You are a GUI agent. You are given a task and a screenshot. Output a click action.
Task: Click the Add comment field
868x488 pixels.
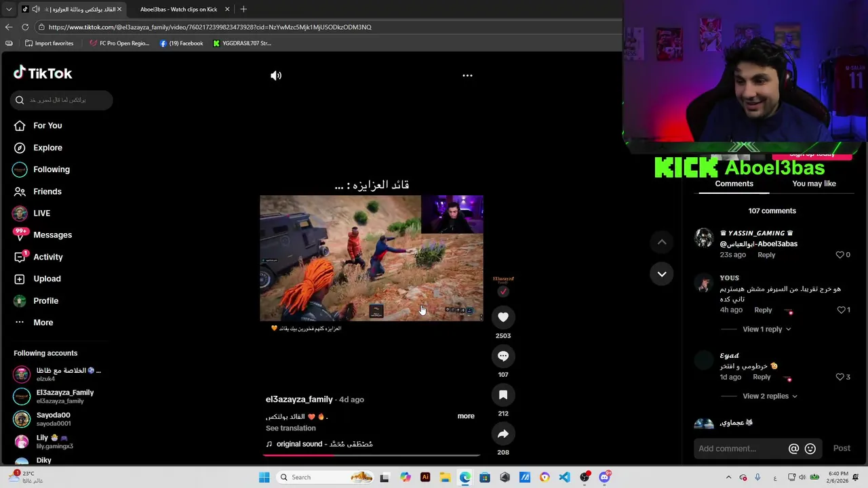click(x=739, y=449)
